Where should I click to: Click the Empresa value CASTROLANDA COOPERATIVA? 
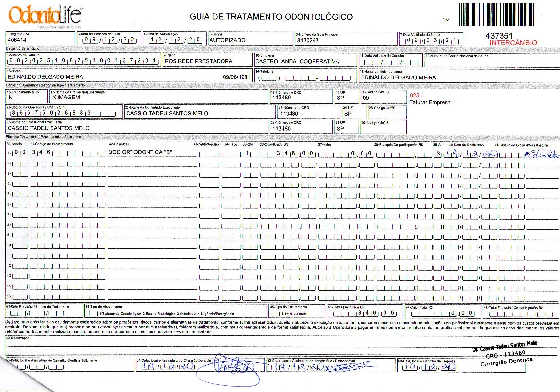click(x=297, y=61)
